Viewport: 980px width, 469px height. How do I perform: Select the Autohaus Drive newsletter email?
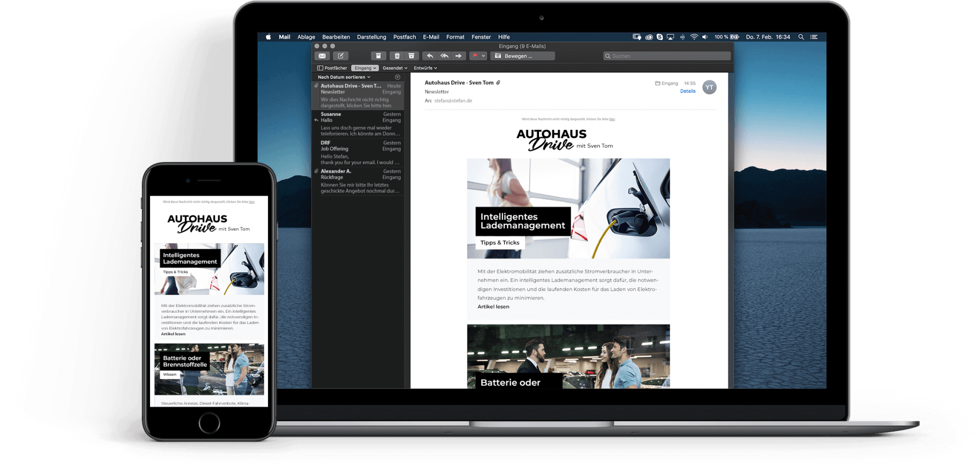[x=358, y=96]
